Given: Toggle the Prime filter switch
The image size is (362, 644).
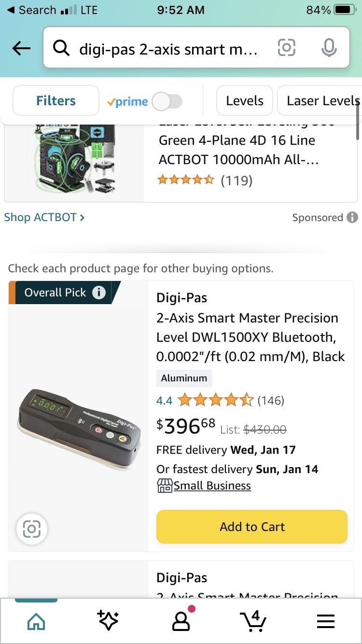Looking at the screenshot, I should point(167,101).
